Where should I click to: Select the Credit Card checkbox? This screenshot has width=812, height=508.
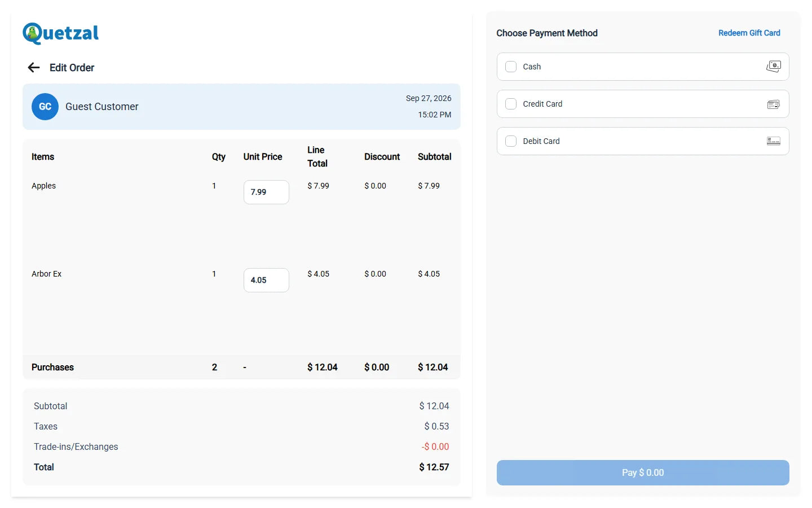511,104
